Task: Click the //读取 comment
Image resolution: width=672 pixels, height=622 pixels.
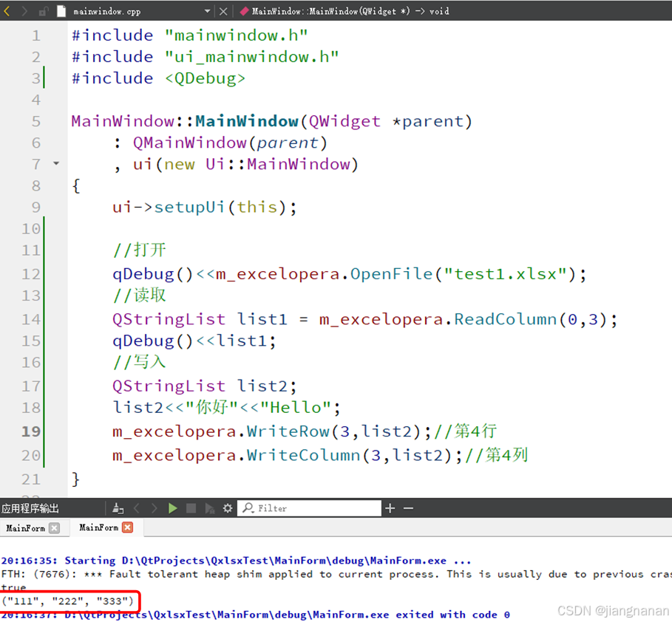Action: tap(139, 295)
